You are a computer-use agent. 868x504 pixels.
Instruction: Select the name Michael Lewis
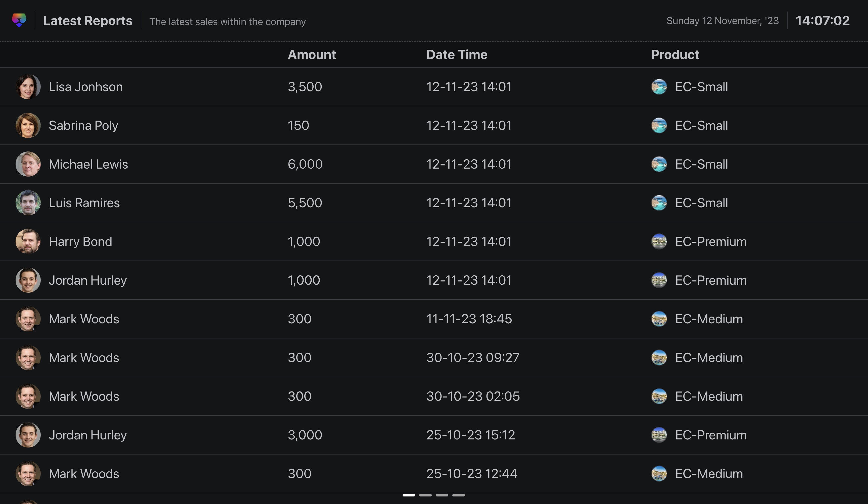pos(88,164)
